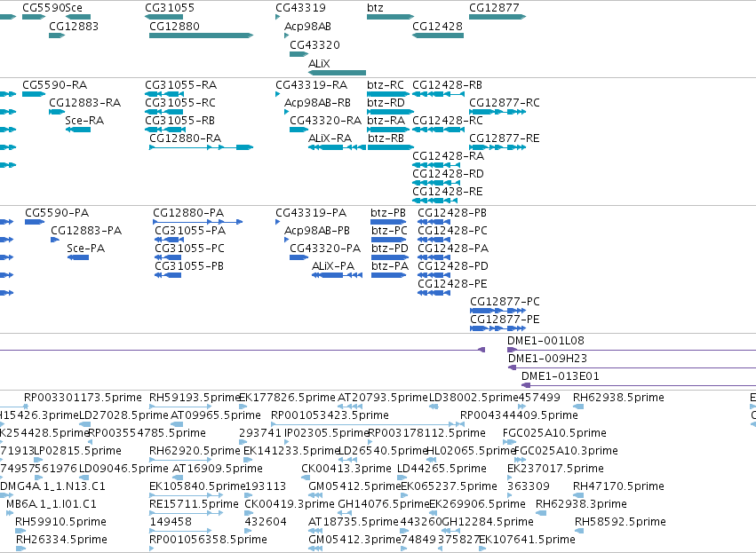Select transcript label ALiX-RA
The image size is (756, 553).
click(330, 138)
